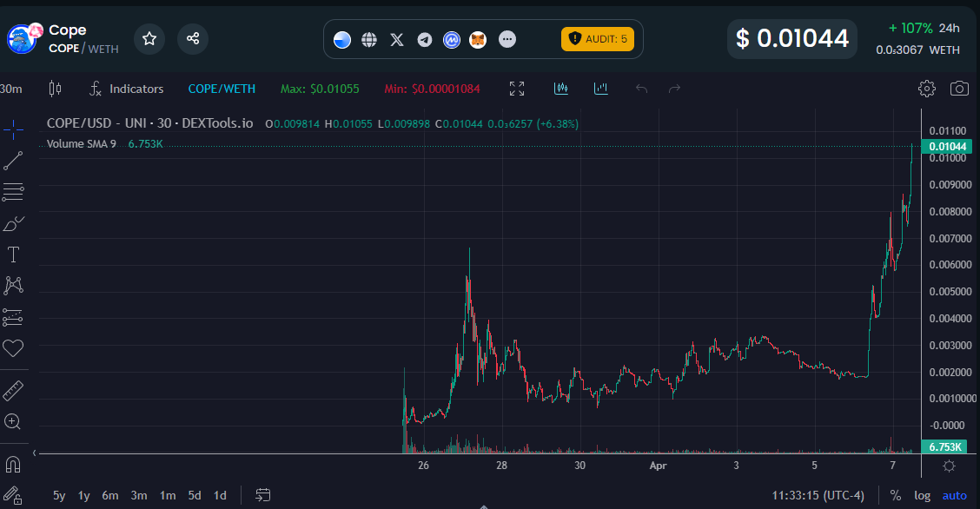Collapse the drawing toolbar arrow
The height and width of the screenshot is (509, 980).
coord(35,453)
